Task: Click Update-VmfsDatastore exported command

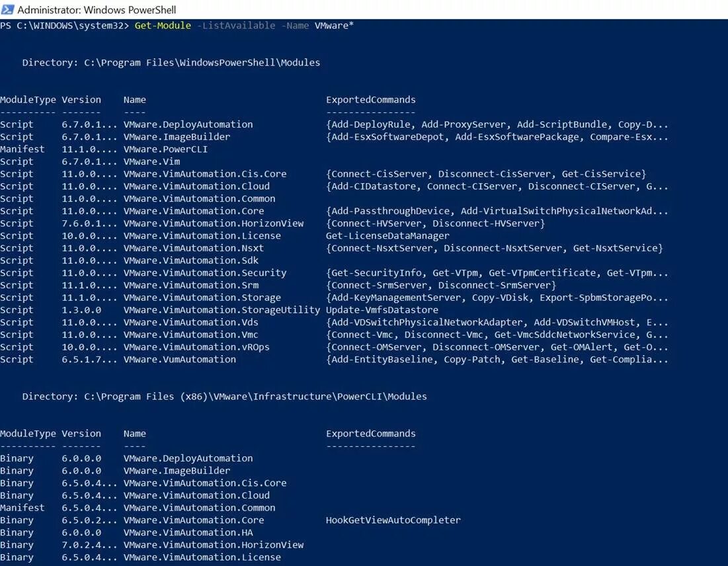Action: click(x=382, y=310)
